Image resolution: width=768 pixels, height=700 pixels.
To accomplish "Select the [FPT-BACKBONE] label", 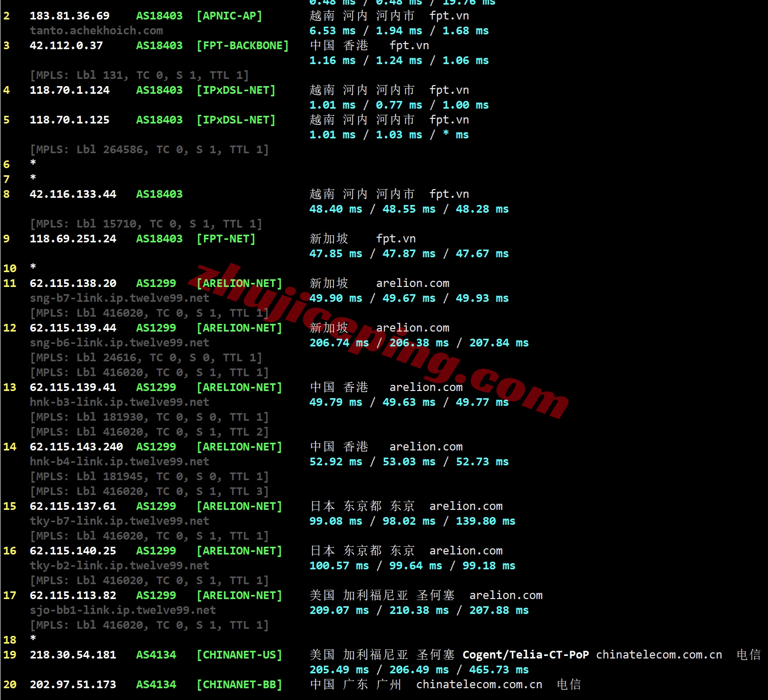I will pyautogui.click(x=243, y=46).
